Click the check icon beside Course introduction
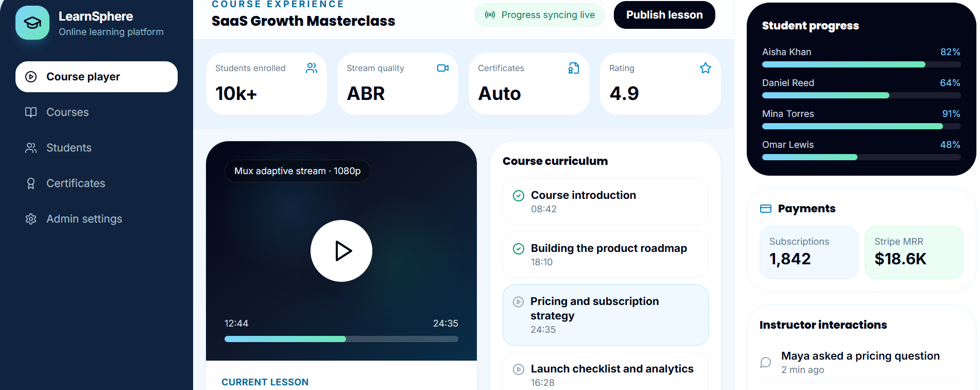980x390 pixels. [x=519, y=196]
